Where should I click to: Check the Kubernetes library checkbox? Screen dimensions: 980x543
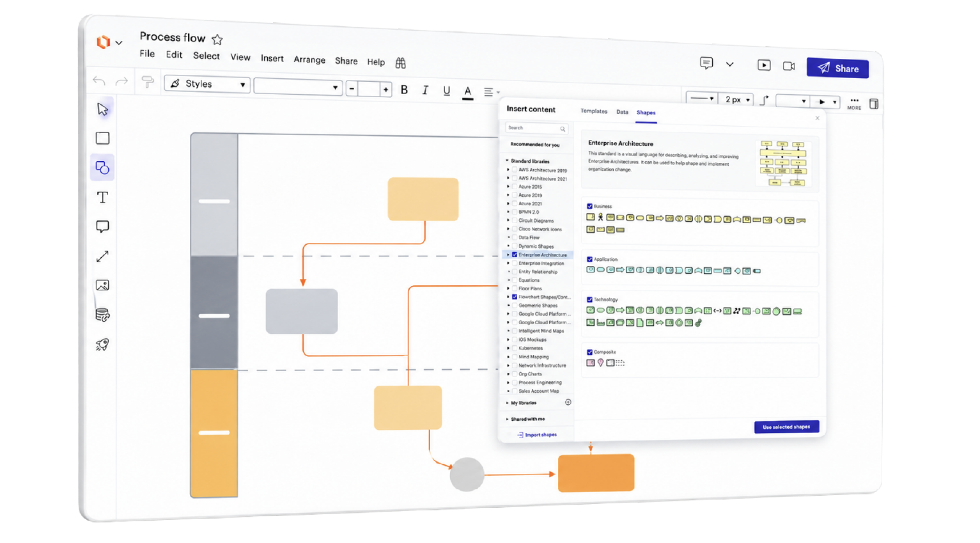click(515, 348)
